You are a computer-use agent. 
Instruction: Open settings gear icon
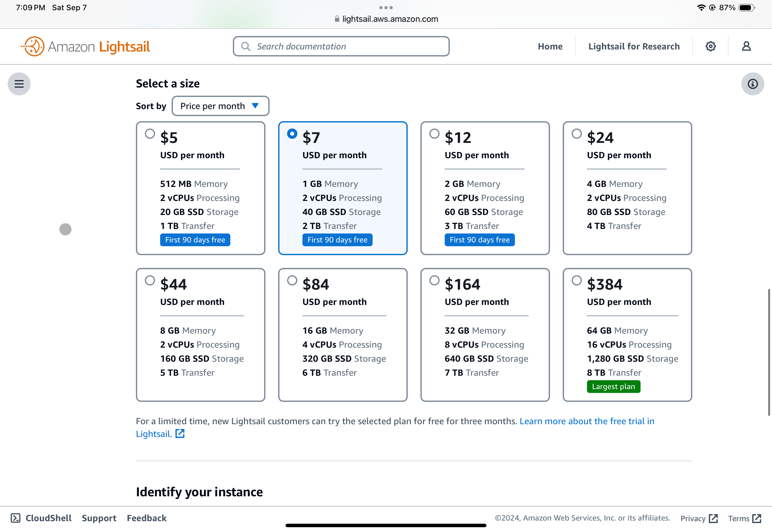coord(710,46)
